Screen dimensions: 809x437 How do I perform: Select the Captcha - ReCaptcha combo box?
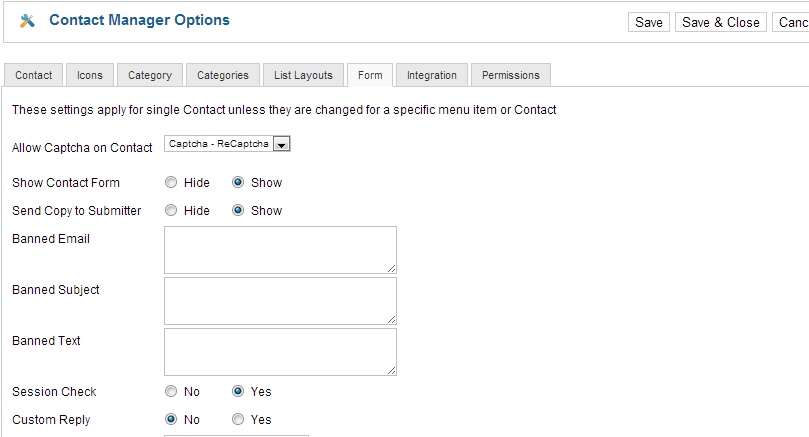tap(227, 144)
